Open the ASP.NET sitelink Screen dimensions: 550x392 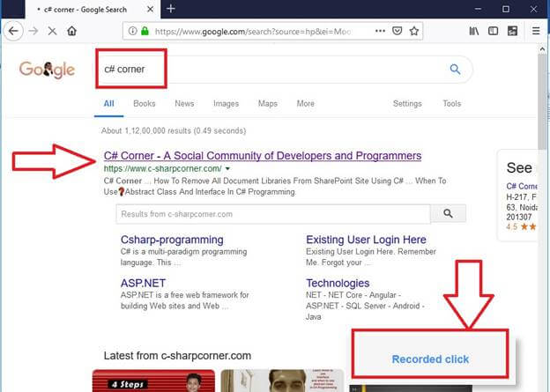[x=143, y=283]
